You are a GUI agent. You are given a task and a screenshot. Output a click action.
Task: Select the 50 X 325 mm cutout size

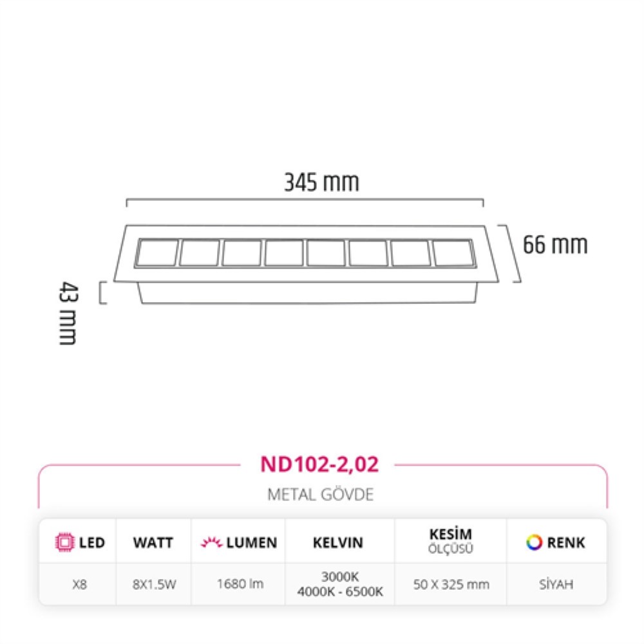451,584
